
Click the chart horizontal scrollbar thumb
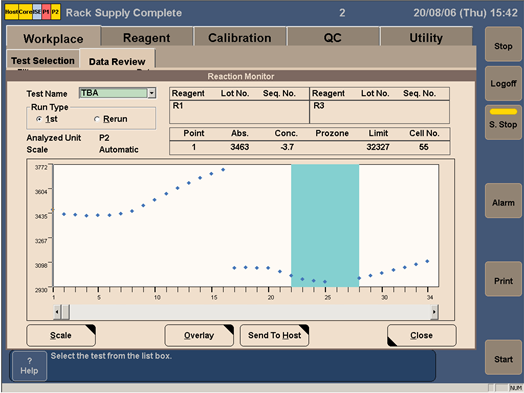pyautogui.click(x=65, y=312)
